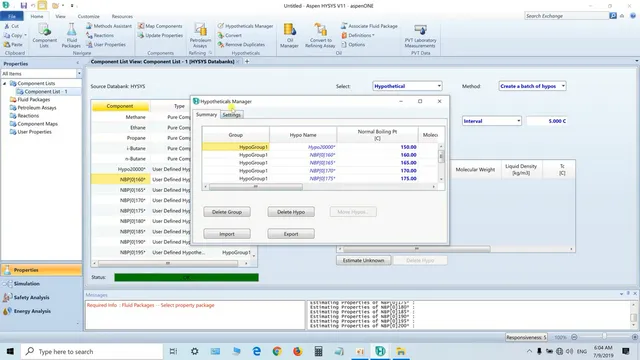Switch to Safety Analysis environment

point(31,298)
